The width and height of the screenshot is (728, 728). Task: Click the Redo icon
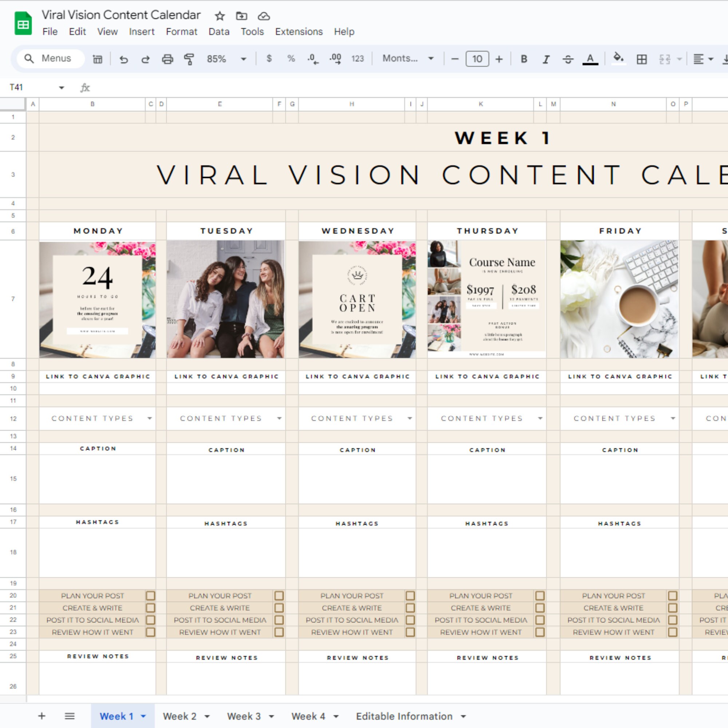click(146, 59)
